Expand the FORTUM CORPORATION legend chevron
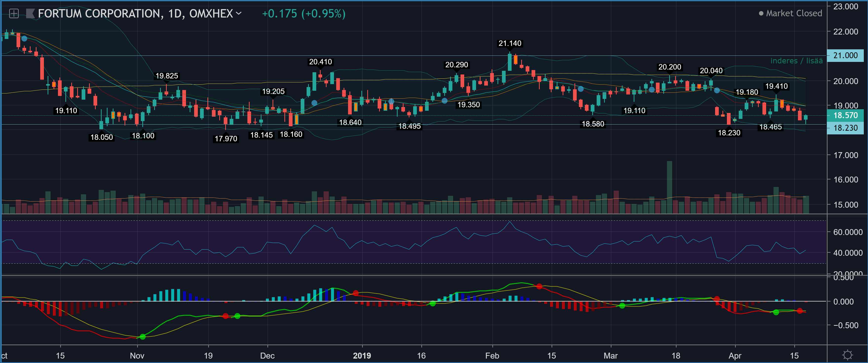Image resolution: width=868 pixels, height=363 pixels. click(x=239, y=14)
